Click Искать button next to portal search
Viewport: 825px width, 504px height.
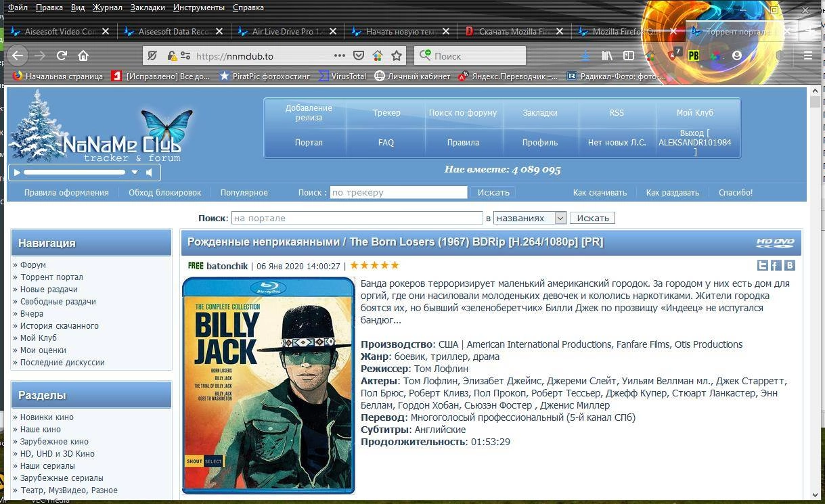point(593,218)
